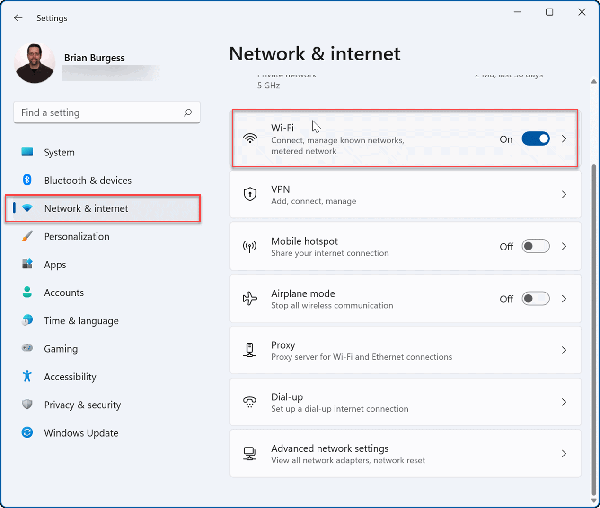Click the back arrow in Settings
Viewport: 600px width, 508px height.
click(x=18, y=18)
